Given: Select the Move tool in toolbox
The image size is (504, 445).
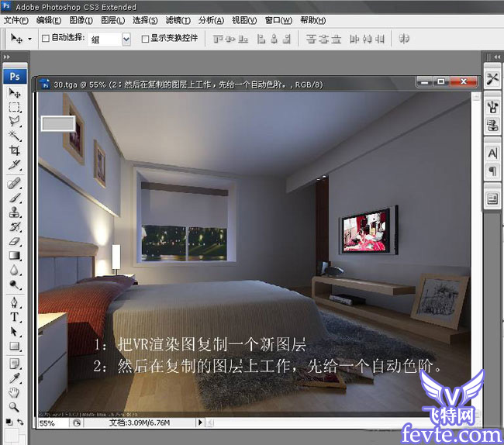Looking at the screenshot, I should (x=14, y=93).
